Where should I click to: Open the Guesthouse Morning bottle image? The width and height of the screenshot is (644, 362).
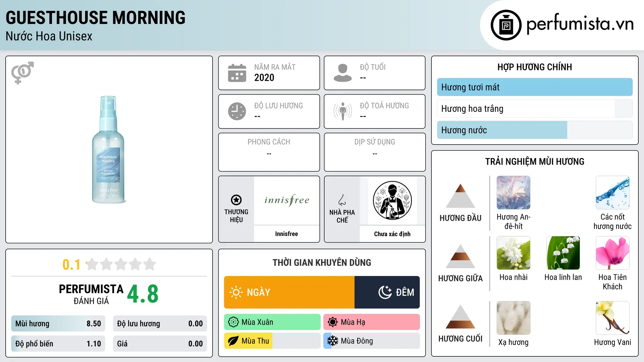pyautogui.click(x=109, y=150)
